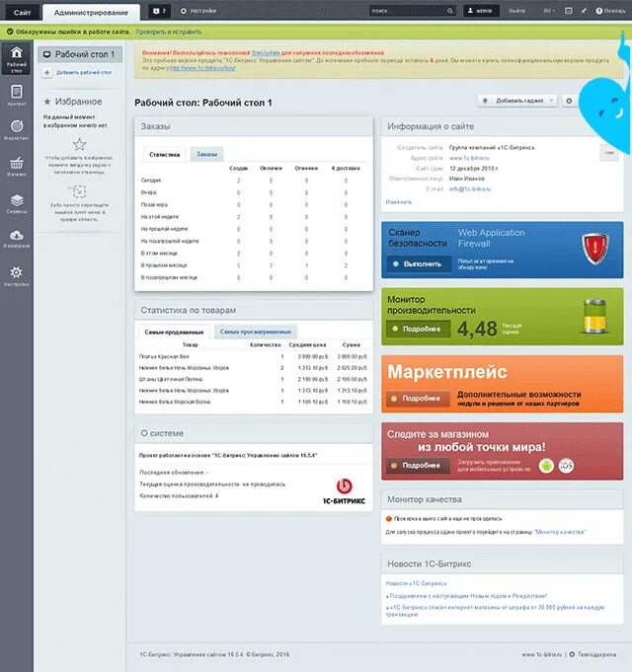Image resolution: width=632 pixels, height=672 pixels.
Task: Click Подробнее in mobile shop banner
Action: tap(418, 466)
